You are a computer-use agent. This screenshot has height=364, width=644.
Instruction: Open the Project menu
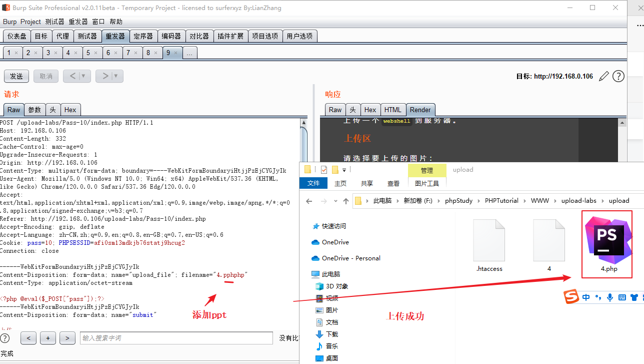point(30,22)
